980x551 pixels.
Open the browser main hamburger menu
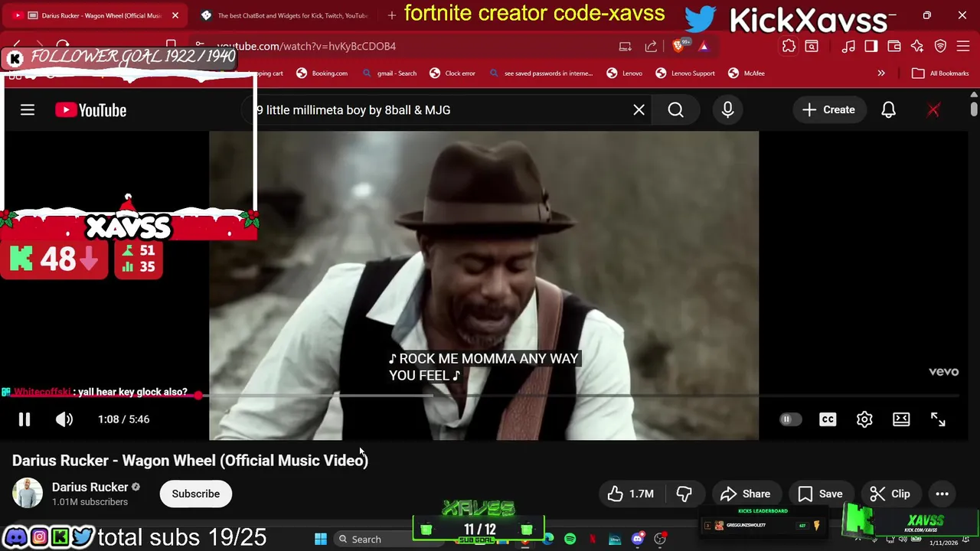pyautogui.click(x=964, y=46)
